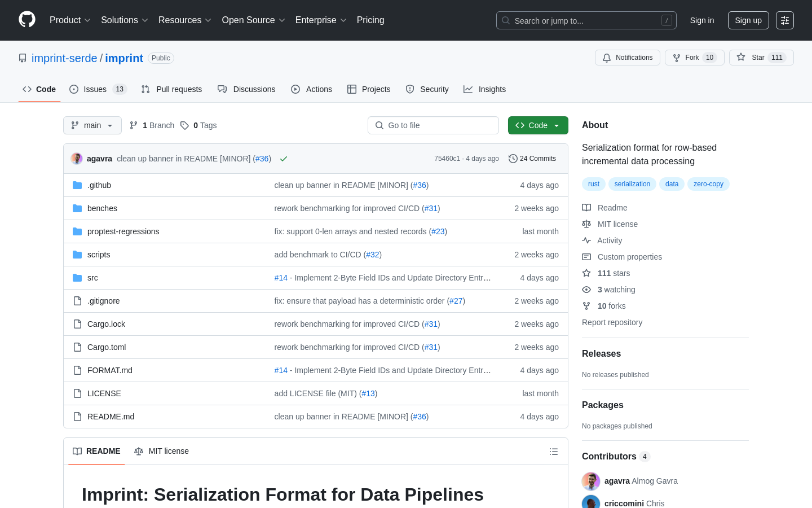This screenshot has height=508, width=812.
Task: Open the README outline list icon
Action: tap(554, 452)
